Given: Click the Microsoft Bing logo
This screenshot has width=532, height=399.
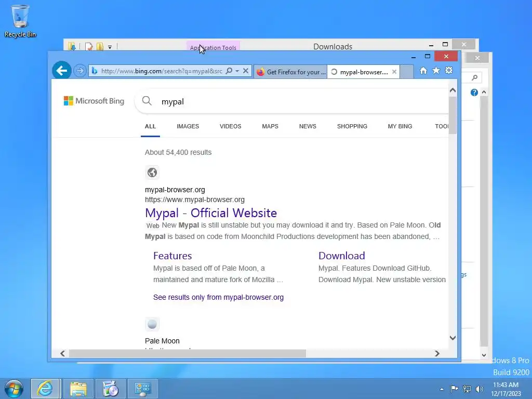Looking at the screenshot, I should pyautogui.click(x=94, y=101).
